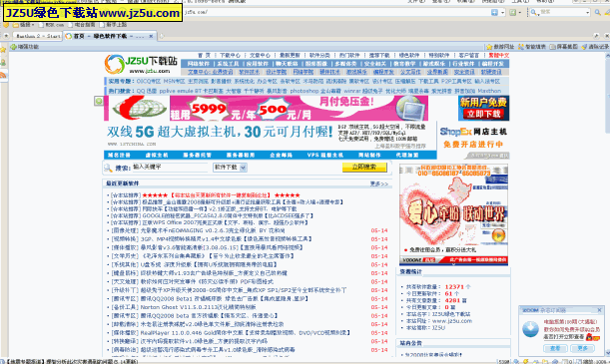Click the magnifier search icon in the toolbar
Viewport: 610px width, 364px height.
(x=598, y=12)
